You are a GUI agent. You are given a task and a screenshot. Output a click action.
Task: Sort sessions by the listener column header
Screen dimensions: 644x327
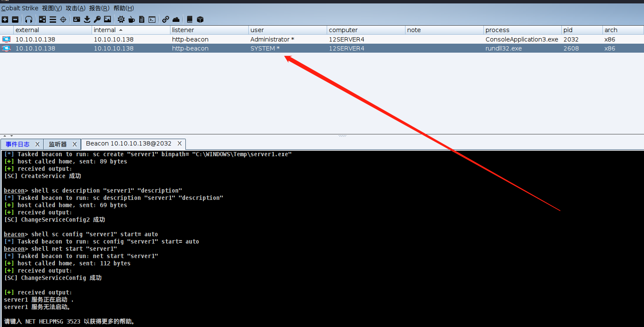pyautogui.click(x=209, y=30)
